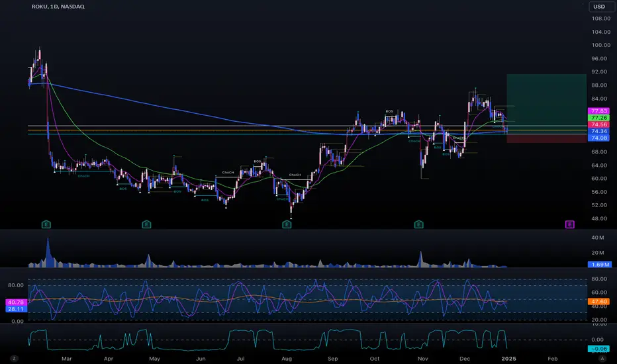Viewport: 617px width, 364px height.
Task: Click the tall volume spike before Mar
Action: point(48,253)
